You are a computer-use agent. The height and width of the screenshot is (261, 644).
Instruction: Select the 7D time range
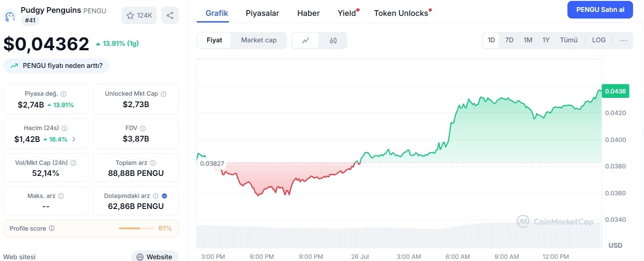tap(509, 40)
